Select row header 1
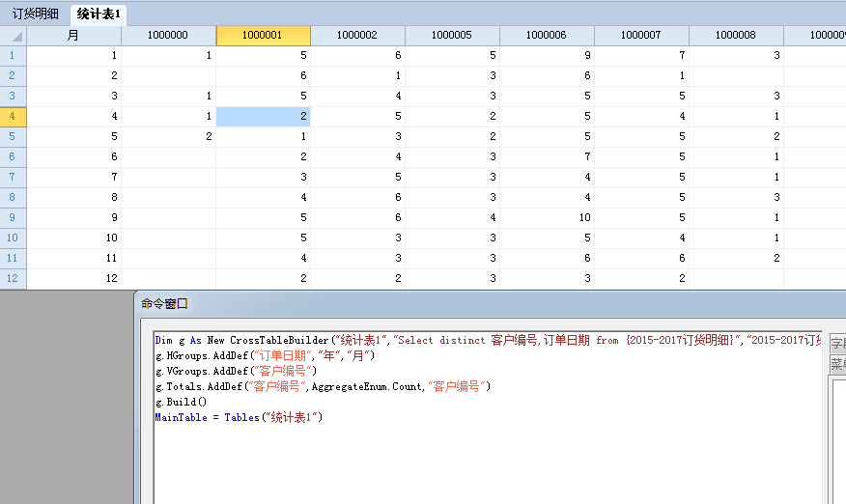The height and width of the screenshot is (504, 846). [x=13, y=55]
